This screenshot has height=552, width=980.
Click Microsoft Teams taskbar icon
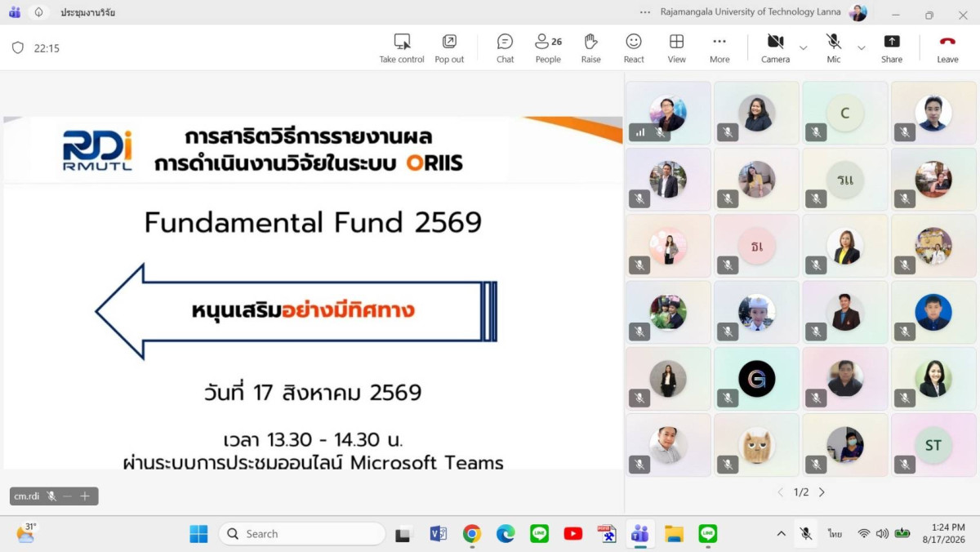click(640, 534)
